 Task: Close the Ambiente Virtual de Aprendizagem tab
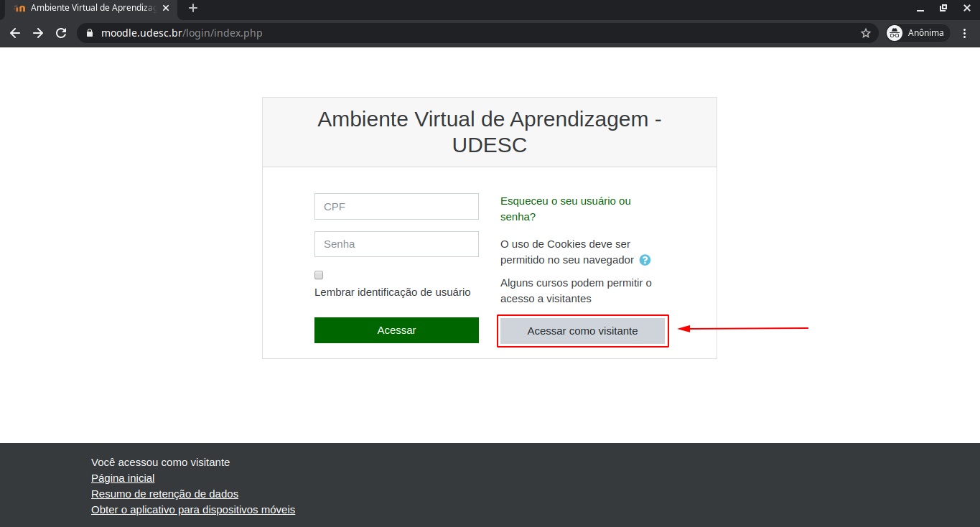point(166,9)
